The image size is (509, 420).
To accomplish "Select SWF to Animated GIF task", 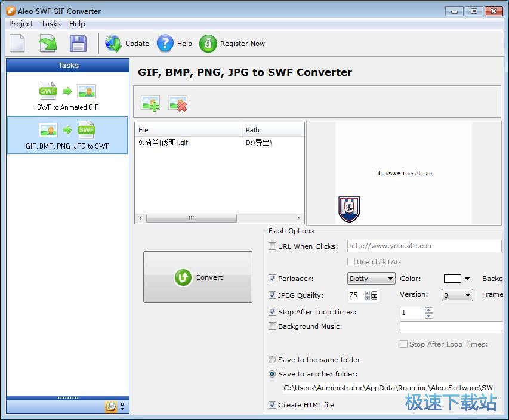I will 67,97.
